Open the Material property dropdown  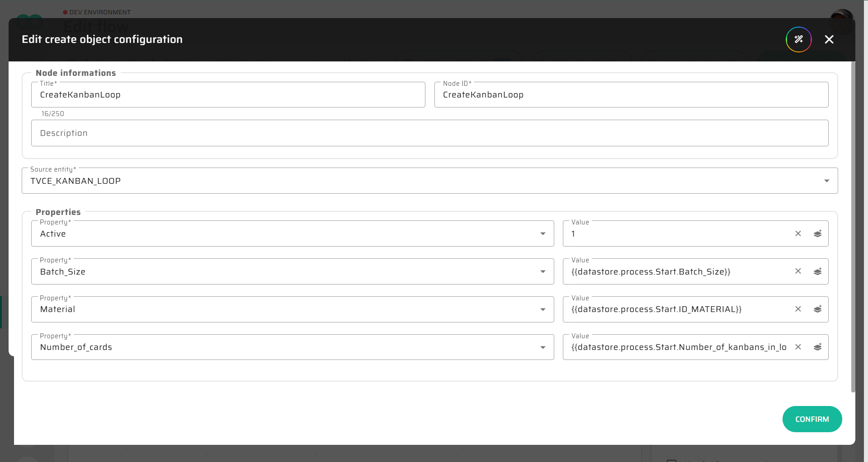coord(542,310)
